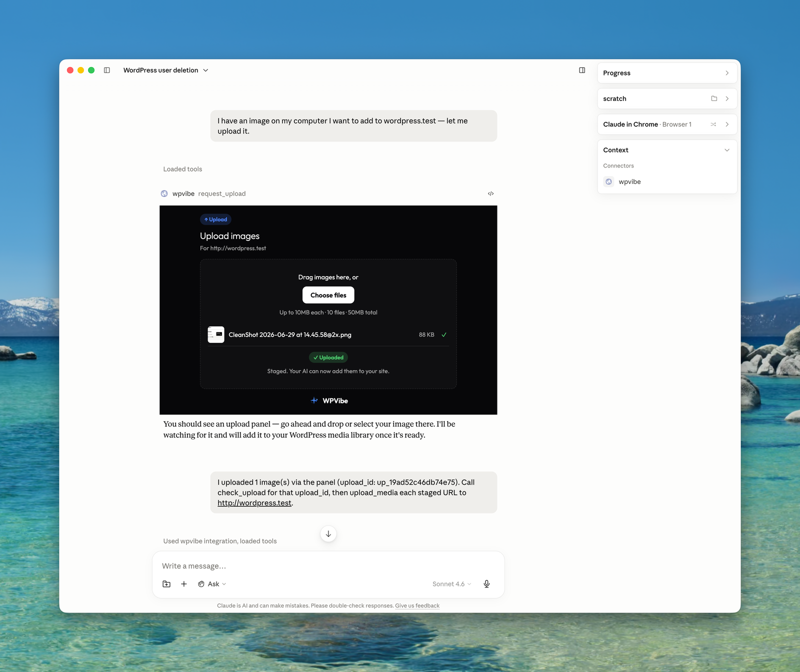This screenshot has width=800, height=672.
Task: Select the wpvibe connector
Action: coord(629,181)
